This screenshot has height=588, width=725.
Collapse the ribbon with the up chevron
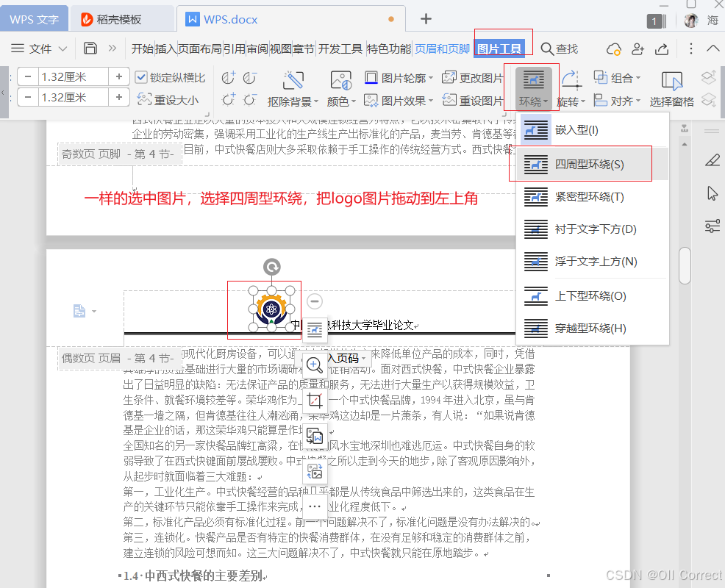(x=713, y=48)
